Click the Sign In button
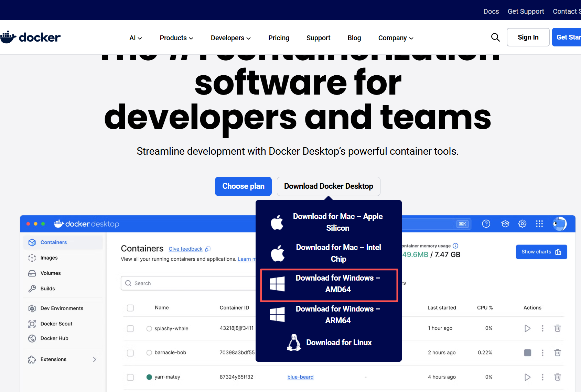The height and width of the screenshot is (392, 581). pyautogui.click(x=528, y=37)
